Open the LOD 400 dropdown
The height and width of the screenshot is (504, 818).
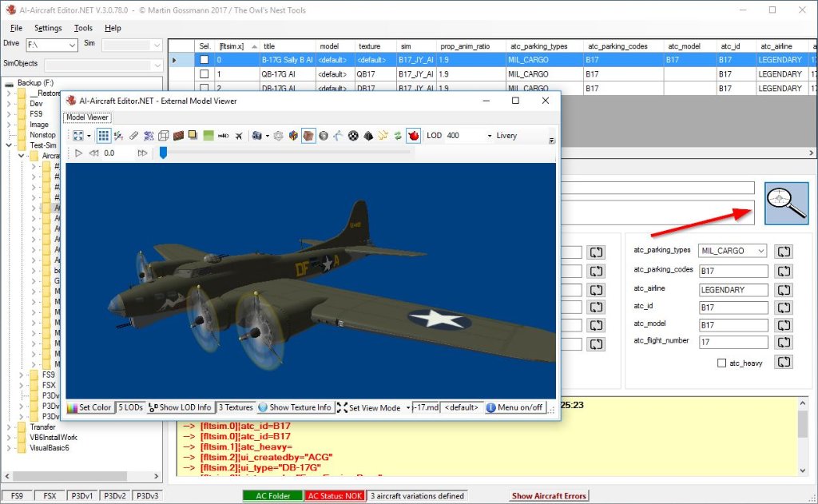pos(490,136)
